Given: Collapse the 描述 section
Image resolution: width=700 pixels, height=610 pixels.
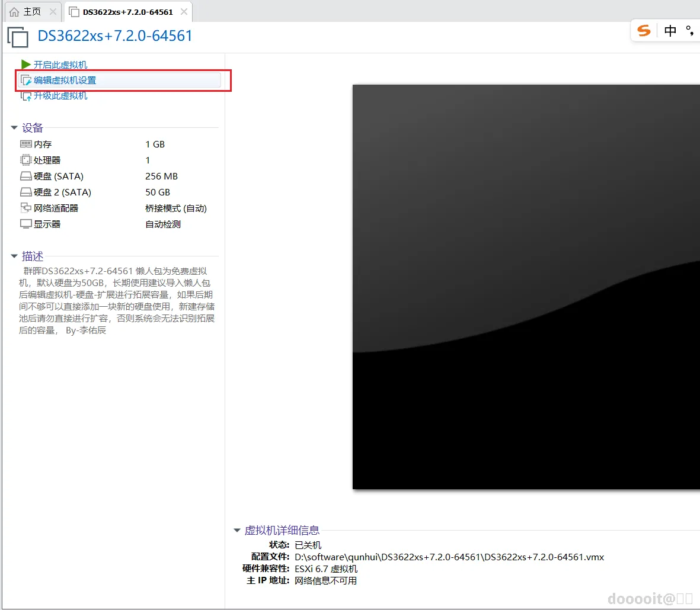Looking at the screenshot, I should [x=14, y=256].
